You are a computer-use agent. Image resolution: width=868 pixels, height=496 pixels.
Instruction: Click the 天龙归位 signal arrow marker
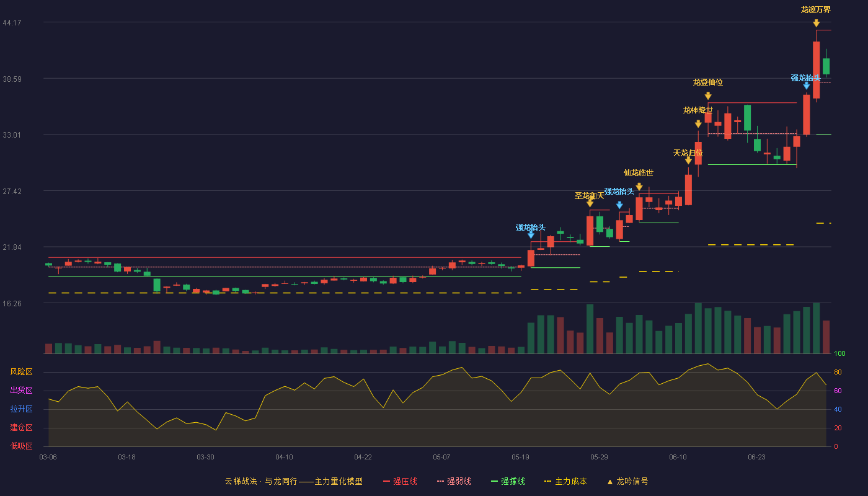688,161
